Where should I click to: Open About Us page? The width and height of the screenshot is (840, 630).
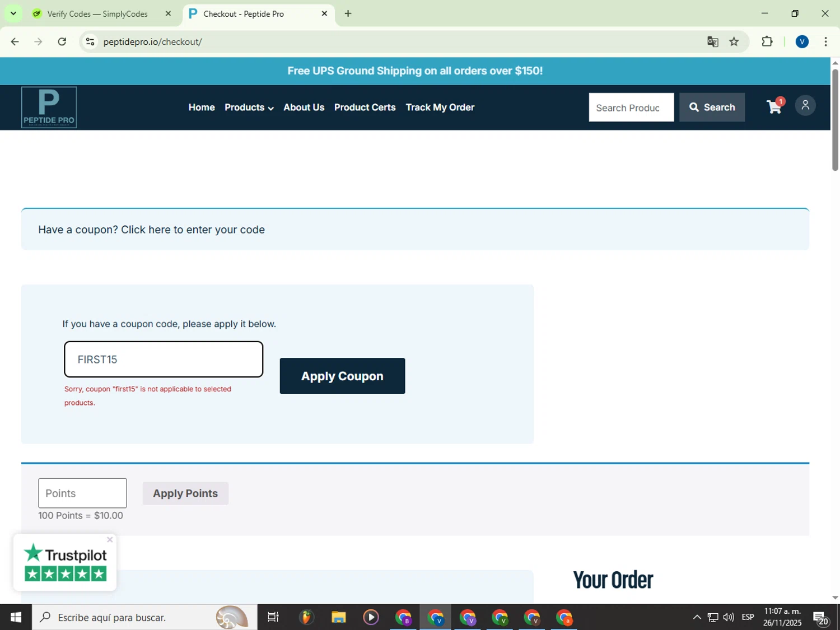click(x=304, y=107)
